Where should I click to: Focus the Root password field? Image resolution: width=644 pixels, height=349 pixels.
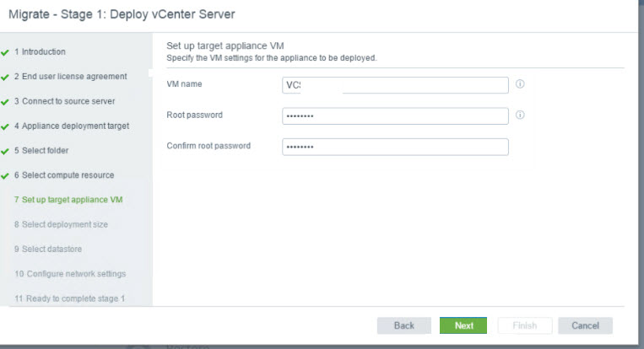[395, 115]
